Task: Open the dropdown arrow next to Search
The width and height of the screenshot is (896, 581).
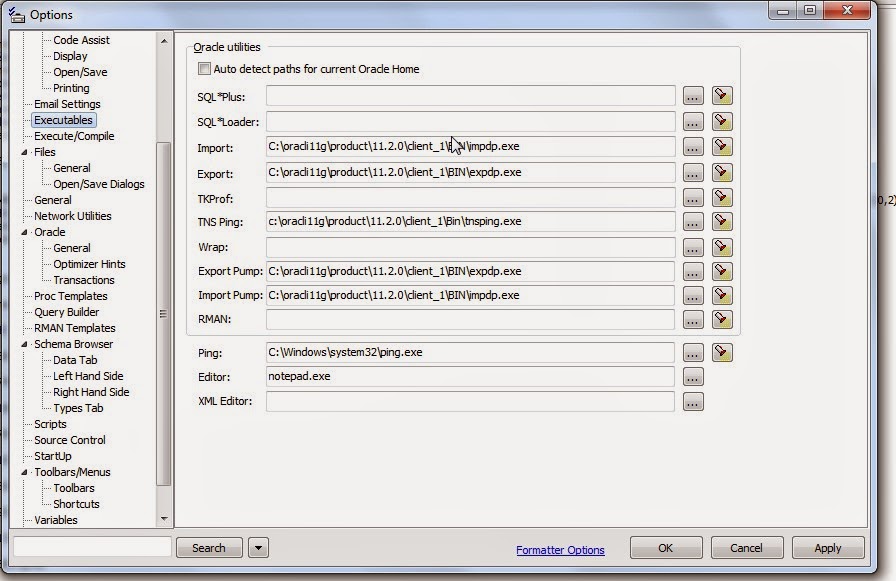Action: (258, 547)
